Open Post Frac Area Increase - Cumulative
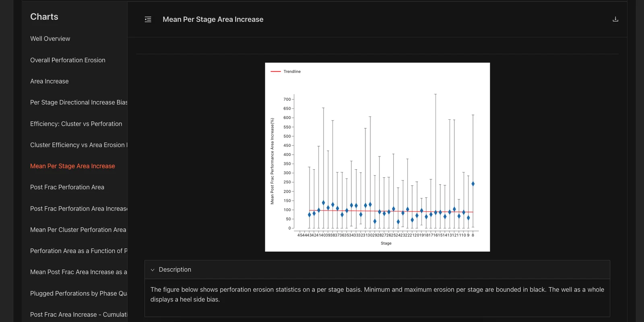The width and height of the screenshot is (644, 322). coord(79,315)
